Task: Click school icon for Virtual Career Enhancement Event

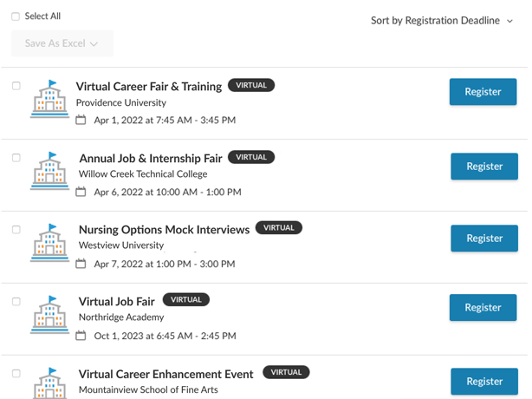Action: pos(49,383)
